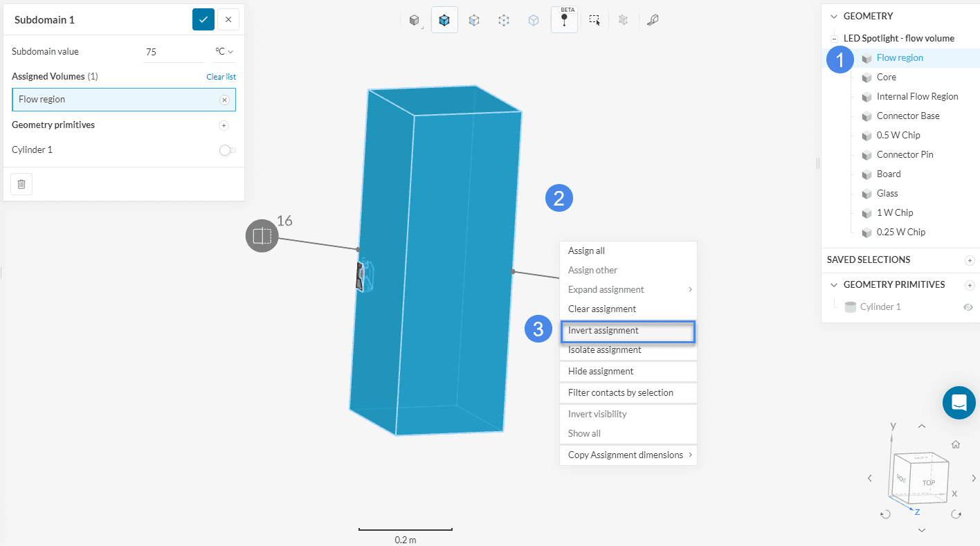This screenshot has height=546, width=980.
Task: Click the tape measure tool icon
Action: (x=652, y=20)
